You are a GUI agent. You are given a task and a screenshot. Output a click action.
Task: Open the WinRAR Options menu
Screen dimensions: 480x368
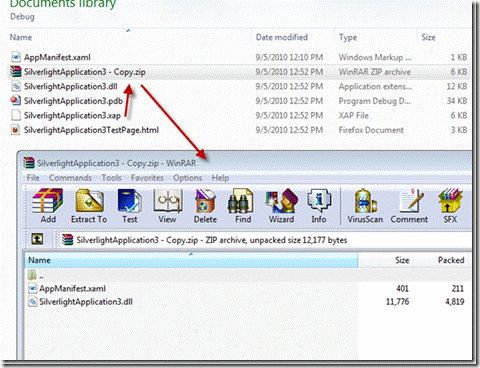click(187, 178)
